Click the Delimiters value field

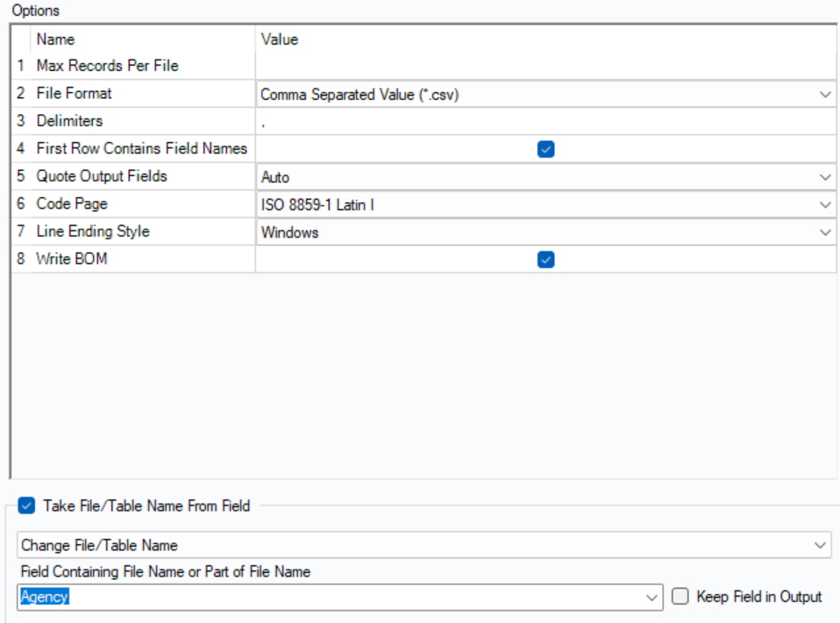[x=544, y=121]
